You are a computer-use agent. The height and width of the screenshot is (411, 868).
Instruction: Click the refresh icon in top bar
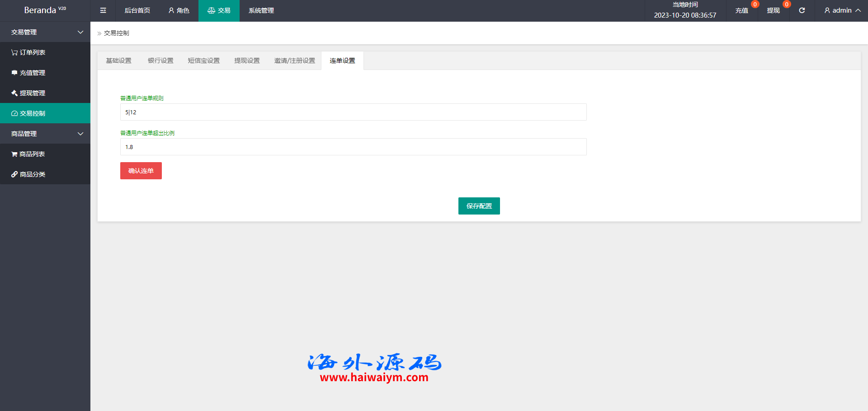(x=802, y=10)
